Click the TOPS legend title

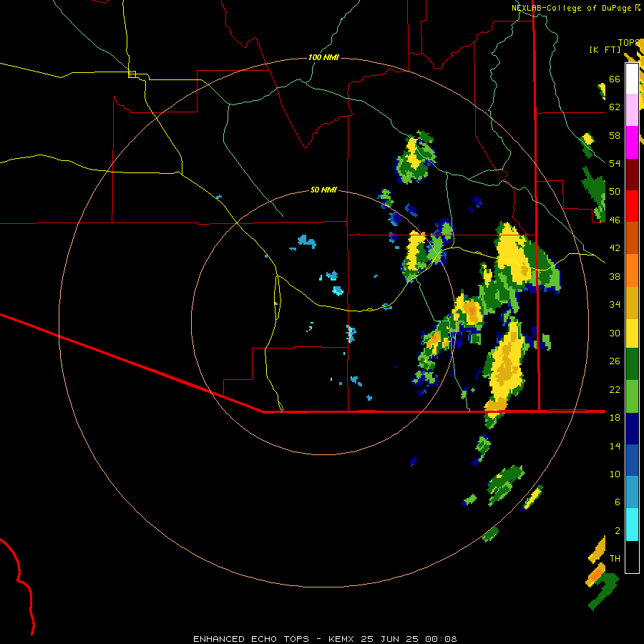[x=629, y=42]
